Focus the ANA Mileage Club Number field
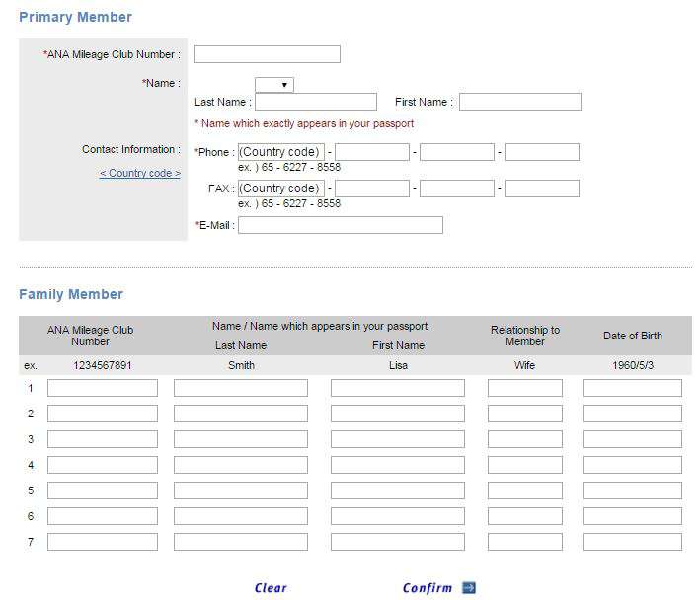This screenshot has height=600, width=700. [x=267, y=54]
